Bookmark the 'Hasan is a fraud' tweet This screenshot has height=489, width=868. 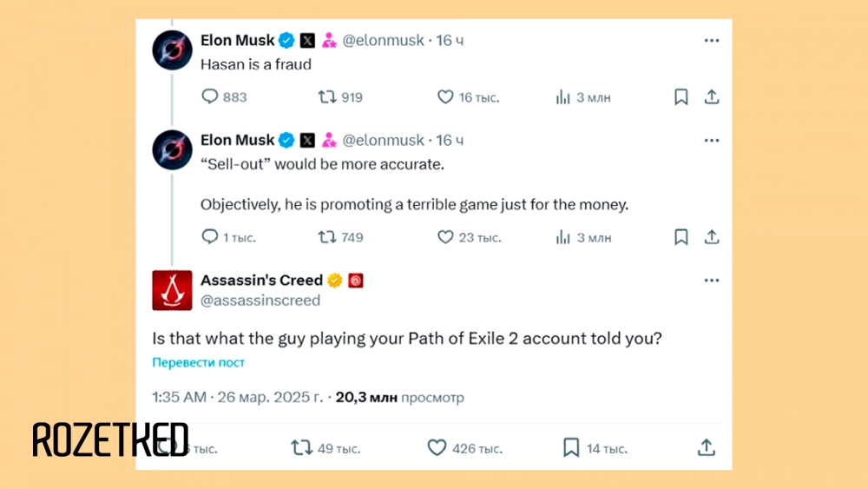click(x=681, y=97)
